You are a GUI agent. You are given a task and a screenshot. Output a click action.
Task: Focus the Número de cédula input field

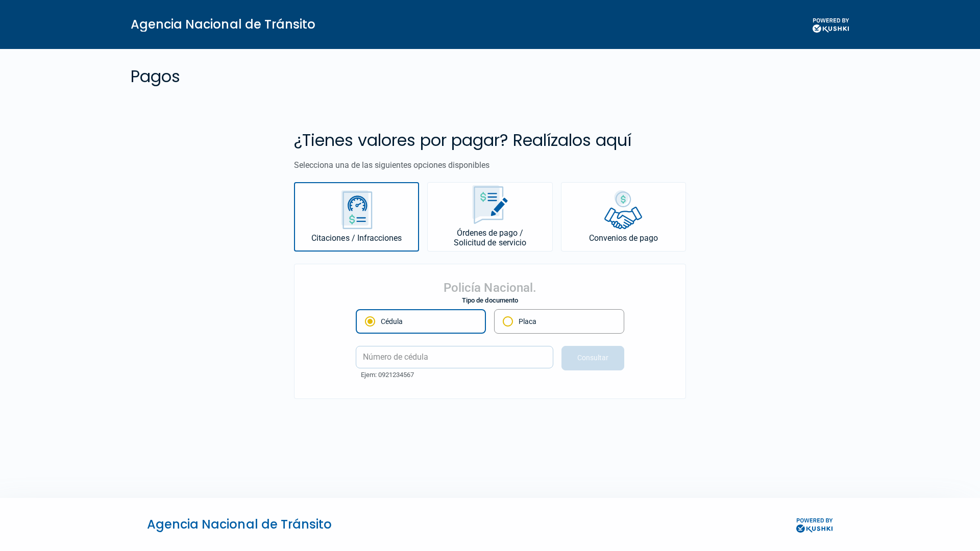[x=454, y=357]
